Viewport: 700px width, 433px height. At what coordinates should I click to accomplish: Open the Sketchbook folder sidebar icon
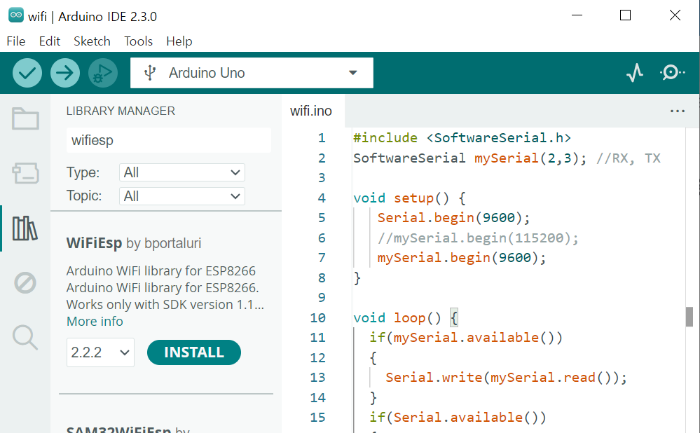25,119
